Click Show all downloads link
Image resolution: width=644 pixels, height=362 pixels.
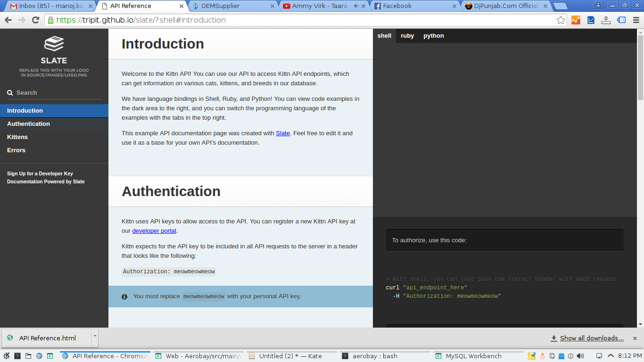[591, 338]
